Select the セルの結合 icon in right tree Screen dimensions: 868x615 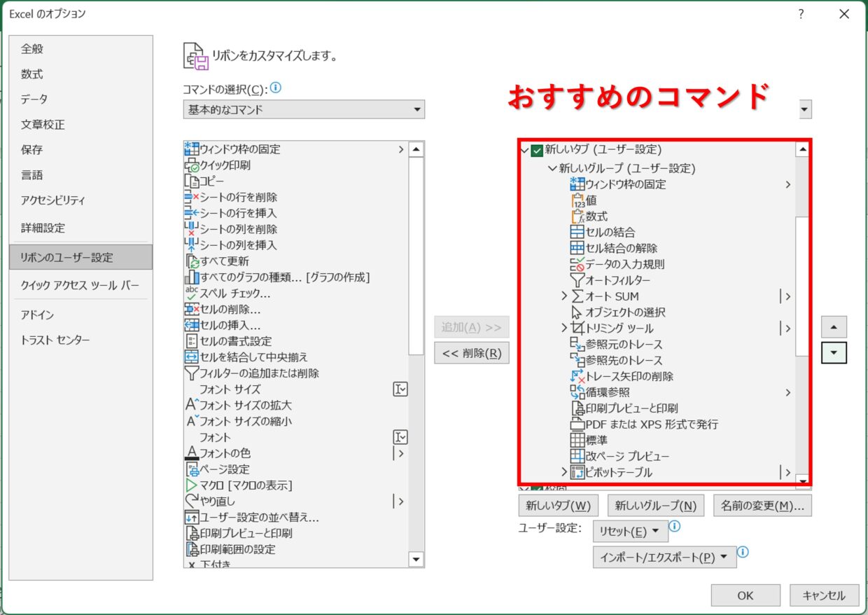point(577,232)
